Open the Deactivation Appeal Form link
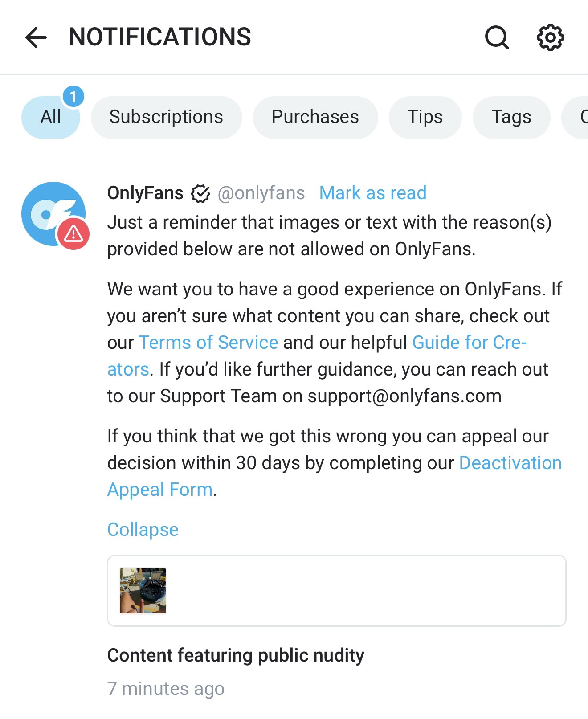The image size is (588, 719). 510,463
